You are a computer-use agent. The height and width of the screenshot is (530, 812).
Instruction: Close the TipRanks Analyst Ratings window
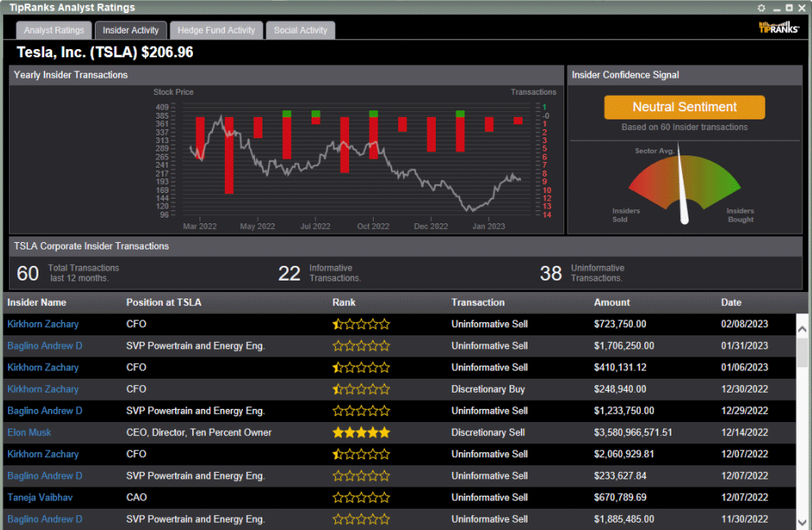pyautogui.click(x=802, y=7)
